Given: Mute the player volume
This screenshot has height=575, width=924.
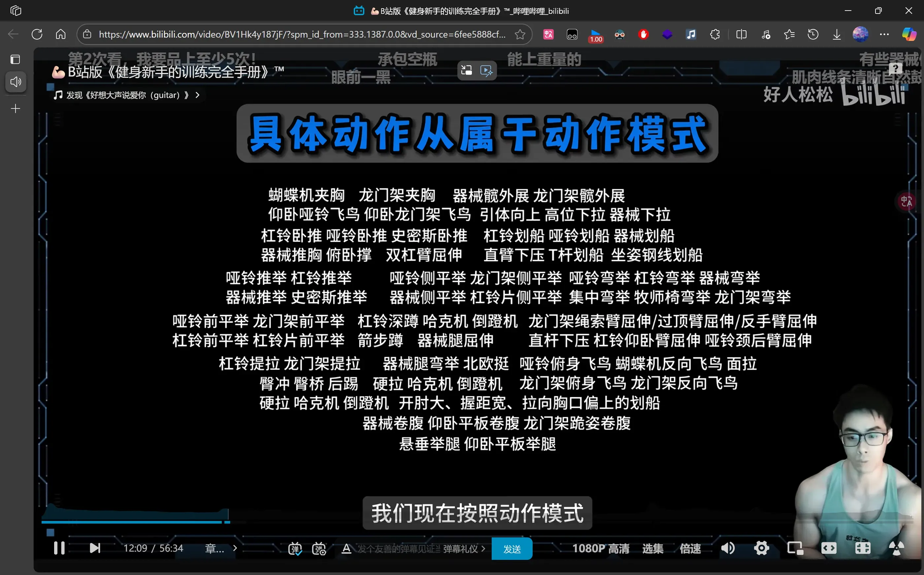Looking at the screenshot, I should tap(728, 548).
